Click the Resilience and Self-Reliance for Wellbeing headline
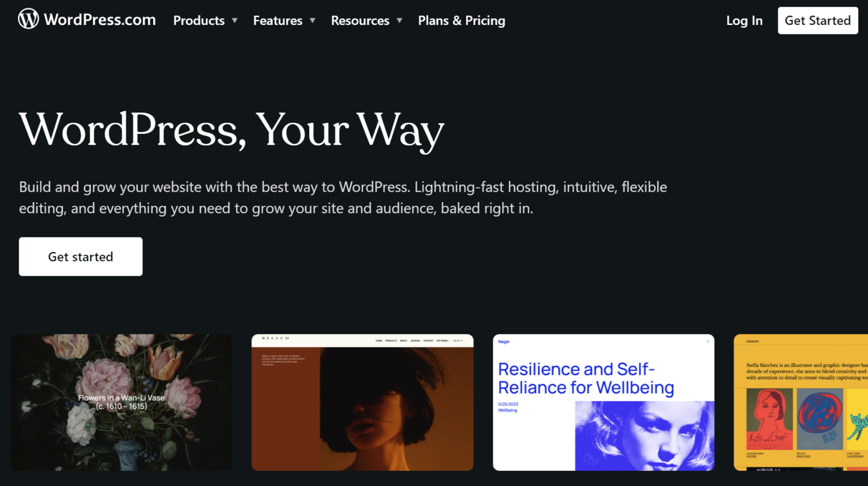The width and height of the screenshot is (868, 486). tap(585, 378)
